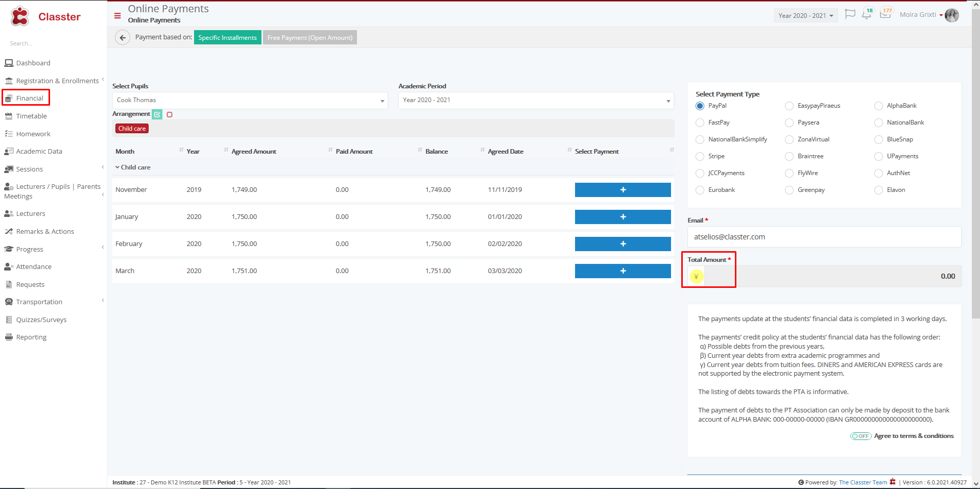
Task: Open The Classter Team link
Action: (x=863, y=482)
